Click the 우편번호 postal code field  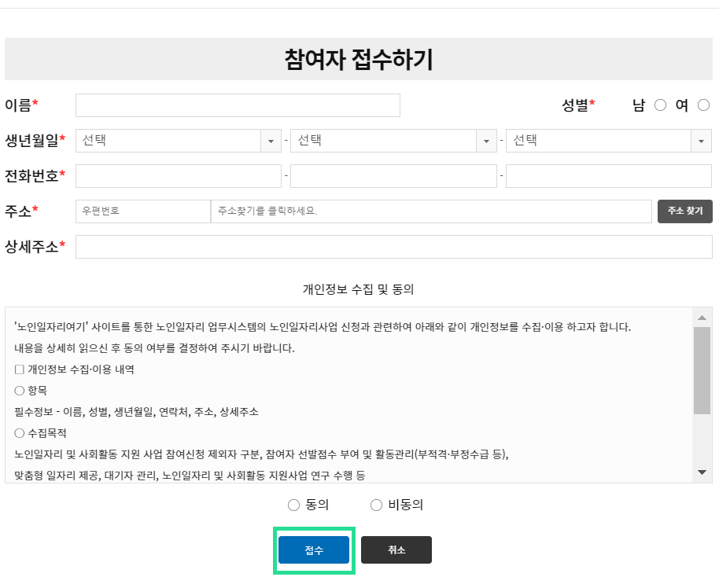143,211
